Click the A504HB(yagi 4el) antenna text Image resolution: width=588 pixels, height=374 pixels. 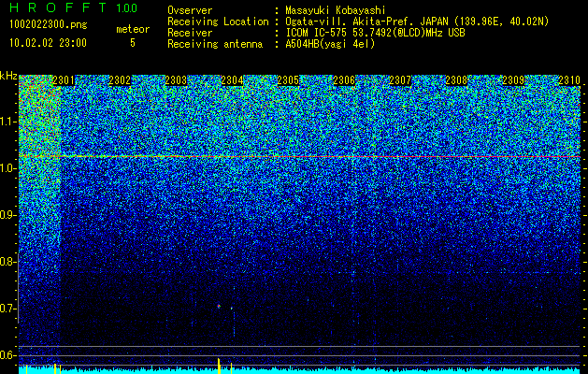tap(330, 44)
